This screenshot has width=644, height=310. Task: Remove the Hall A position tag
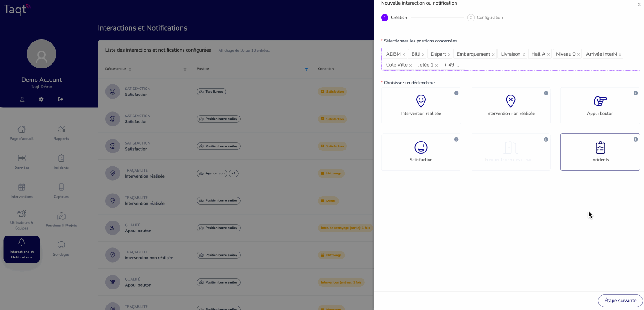548,55
